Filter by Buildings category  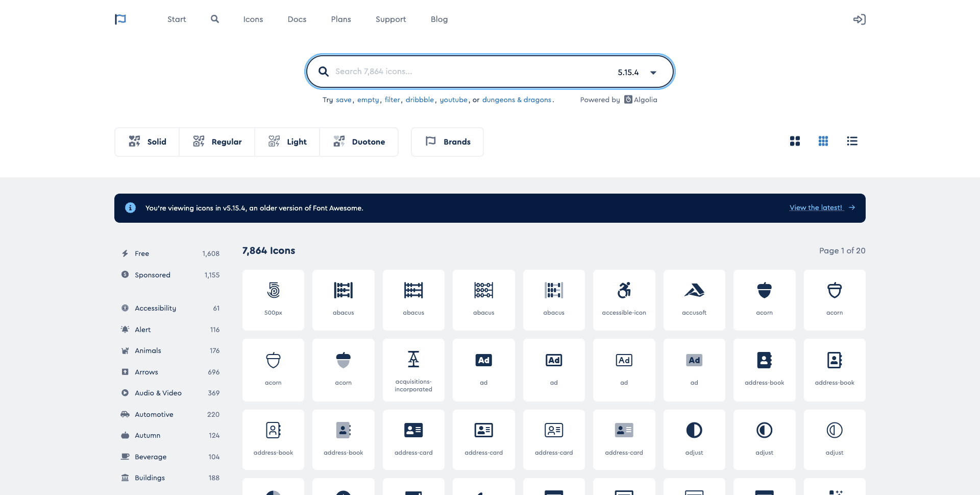170,478
